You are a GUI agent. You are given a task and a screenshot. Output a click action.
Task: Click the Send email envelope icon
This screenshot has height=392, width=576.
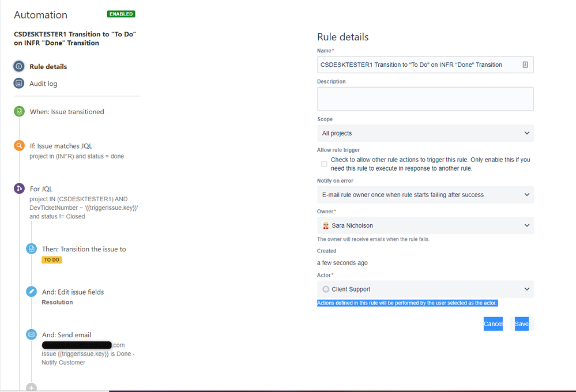(32, 335)
